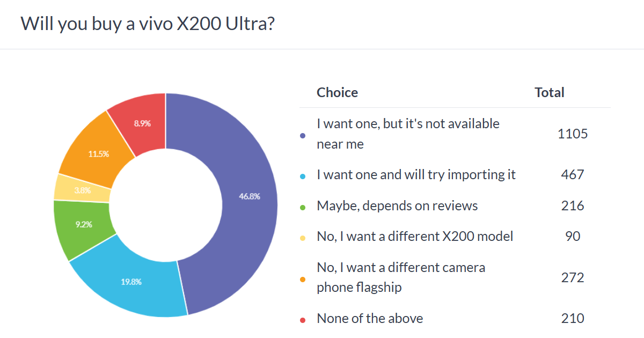Screen dimensions: 644x338
Task: Click the Total column header
Action: (549, 92)
